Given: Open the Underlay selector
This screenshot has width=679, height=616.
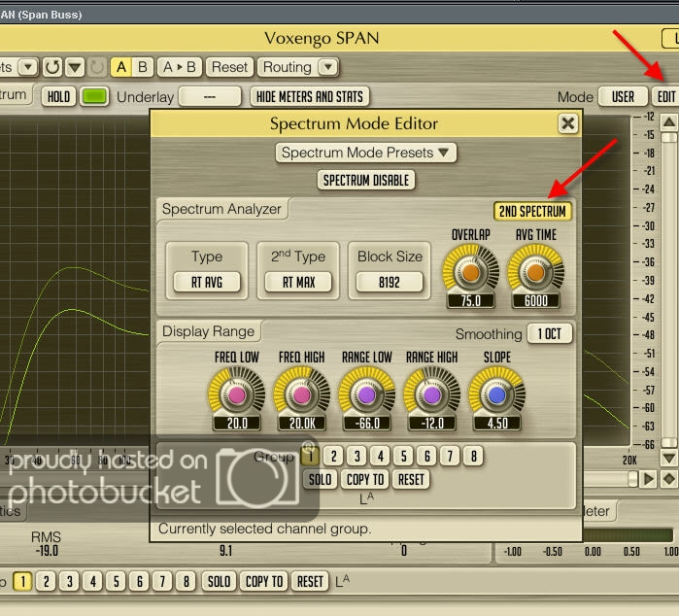Looking at the screenshot, I should (210, 96).
